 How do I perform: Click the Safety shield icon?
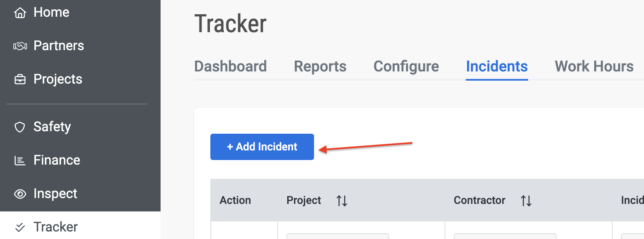(20, 127)
